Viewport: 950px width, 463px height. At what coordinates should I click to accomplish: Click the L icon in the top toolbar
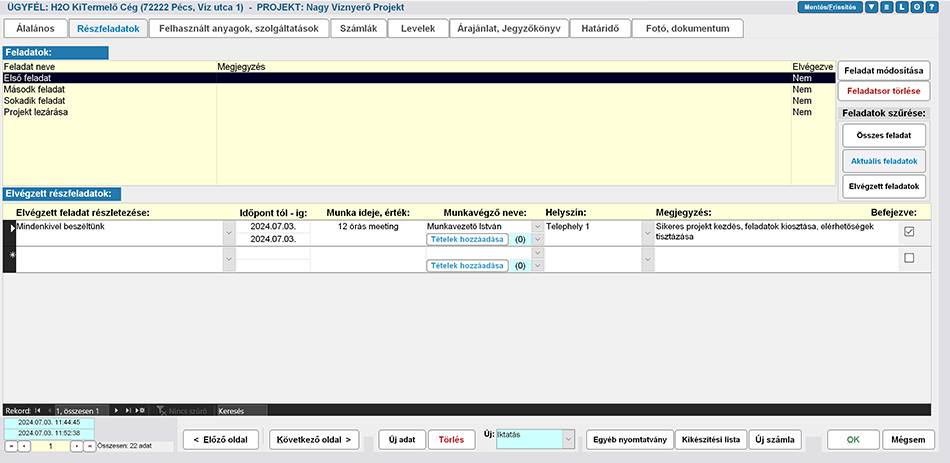(x=901, y=8)
